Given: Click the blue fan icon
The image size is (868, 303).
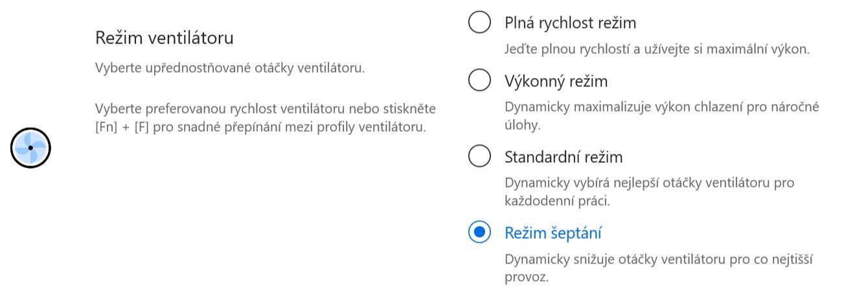Looking at the screenshot, I should 30,148.
